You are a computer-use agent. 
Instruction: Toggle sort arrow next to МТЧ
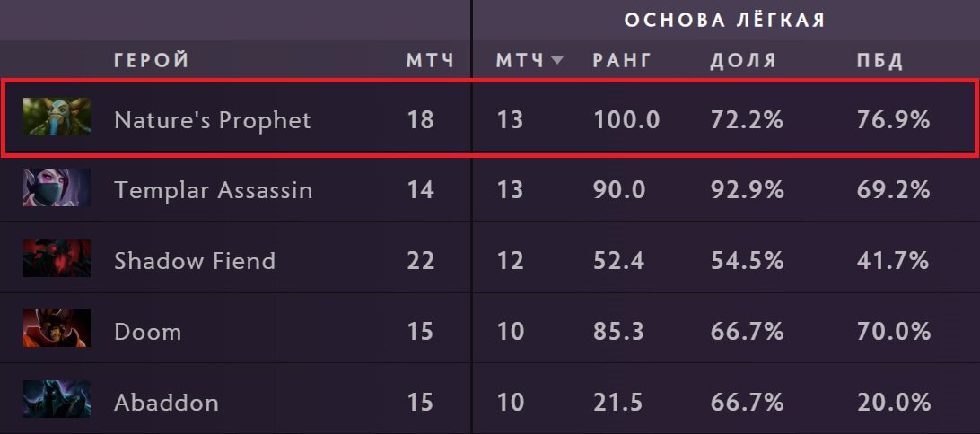tap(557, 60)
